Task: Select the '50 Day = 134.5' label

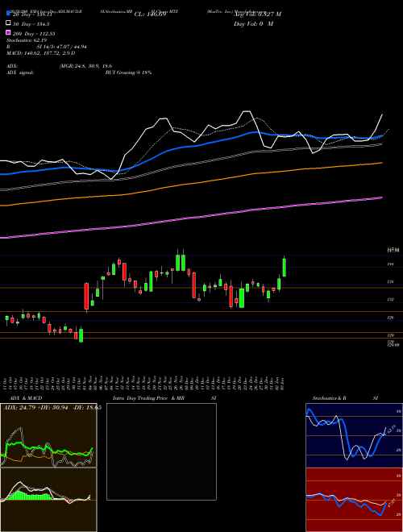Action: 31,24
